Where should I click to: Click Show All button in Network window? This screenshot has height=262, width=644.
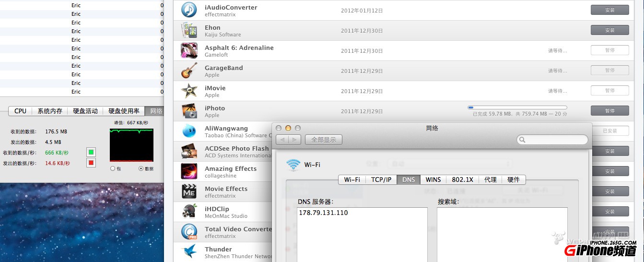(324, 140)
